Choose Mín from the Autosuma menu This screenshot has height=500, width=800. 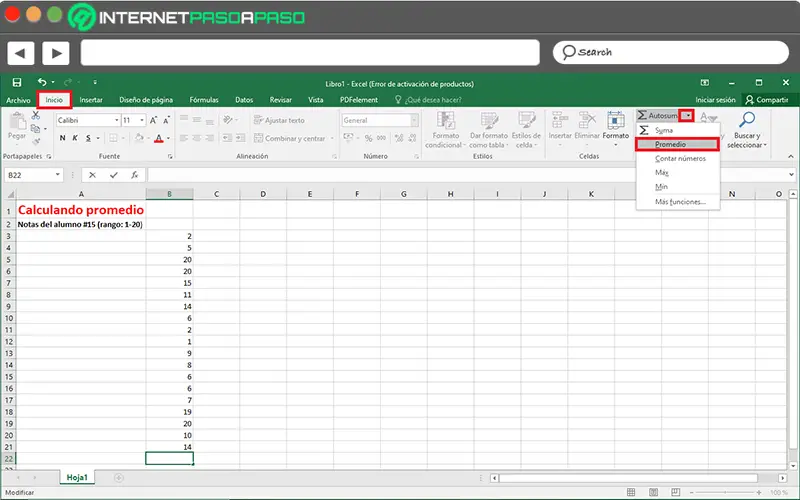[x=678, y=187]
